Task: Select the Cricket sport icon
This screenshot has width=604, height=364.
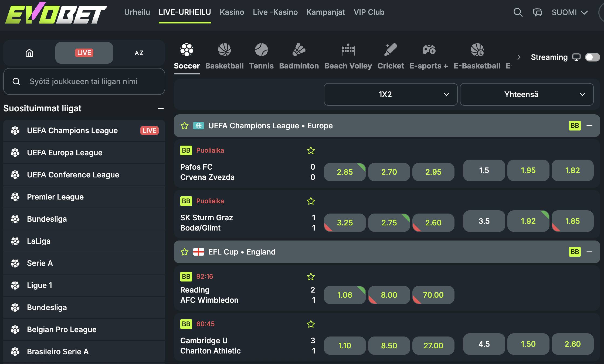Action: pos(391,50)
